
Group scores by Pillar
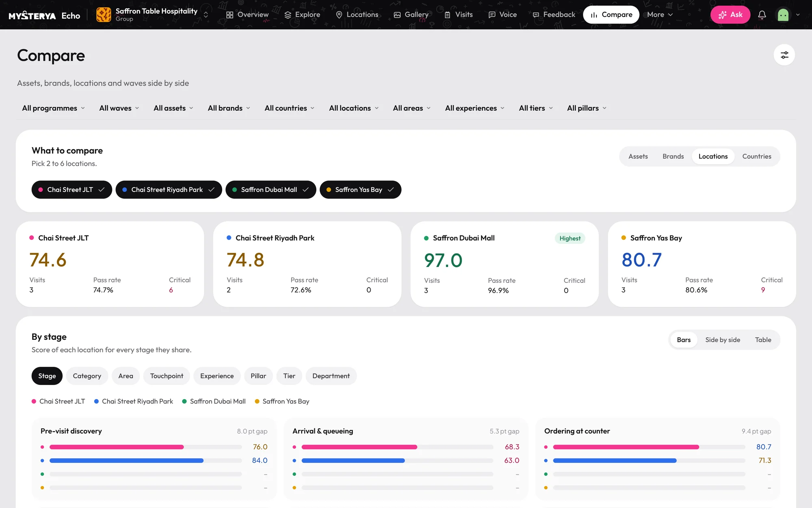[x=258, y=376]
